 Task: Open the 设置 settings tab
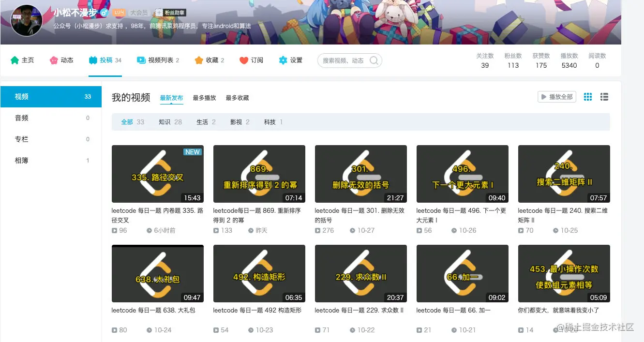point(291,60)
